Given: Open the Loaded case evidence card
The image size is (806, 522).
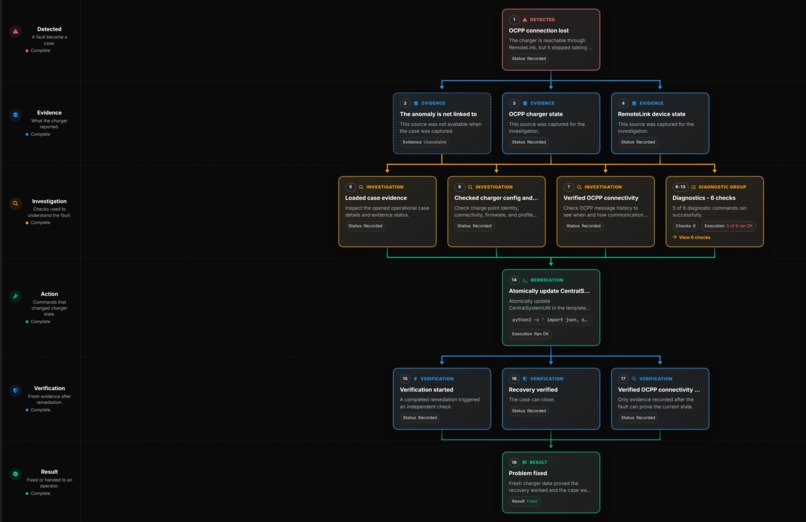Looking at the screenshot, I should point(387,212).
